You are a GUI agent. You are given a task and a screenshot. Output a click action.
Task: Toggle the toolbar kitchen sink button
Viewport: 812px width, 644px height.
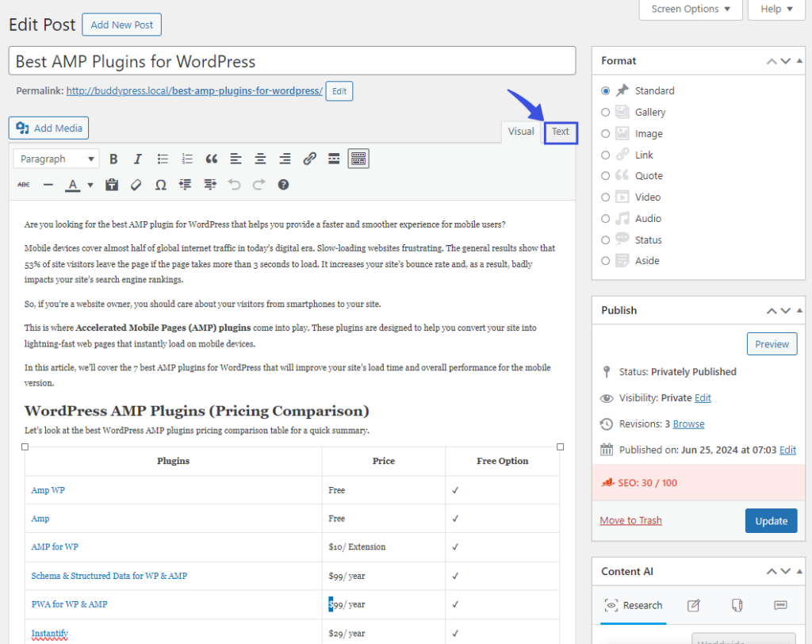pos(358,159)
